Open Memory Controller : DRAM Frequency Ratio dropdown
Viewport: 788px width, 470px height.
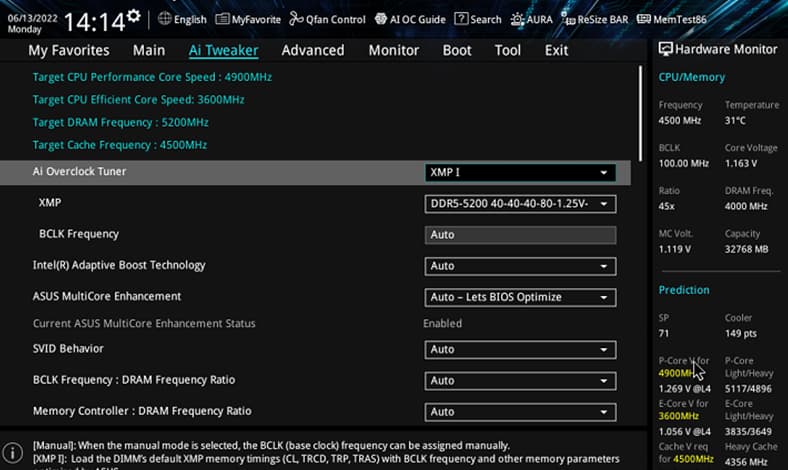point(520,412)
